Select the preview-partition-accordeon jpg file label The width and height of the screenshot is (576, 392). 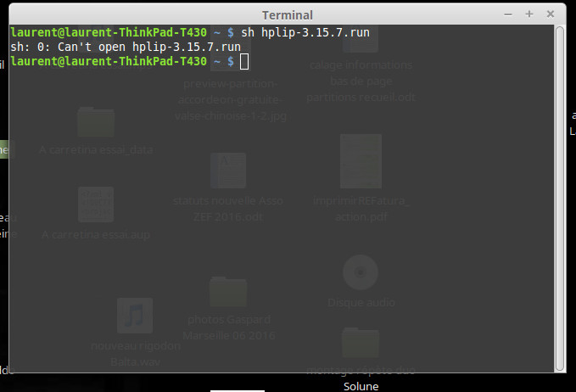[231, 100]
